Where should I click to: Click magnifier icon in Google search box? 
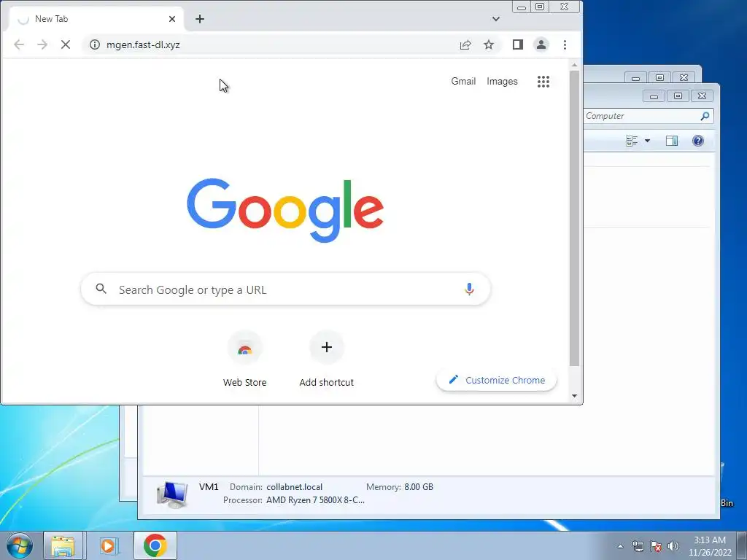tap(101, 289)
